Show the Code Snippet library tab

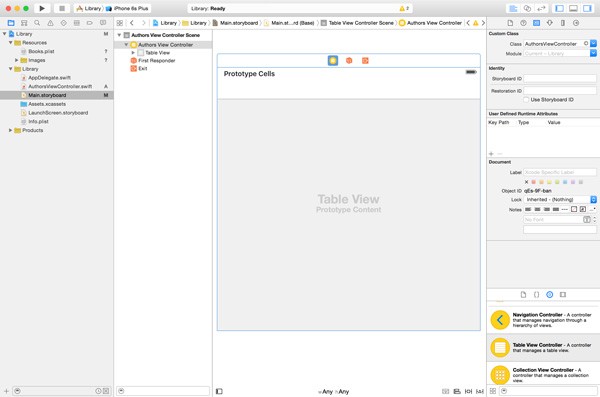pyautogui.click(x=536, y=294)
